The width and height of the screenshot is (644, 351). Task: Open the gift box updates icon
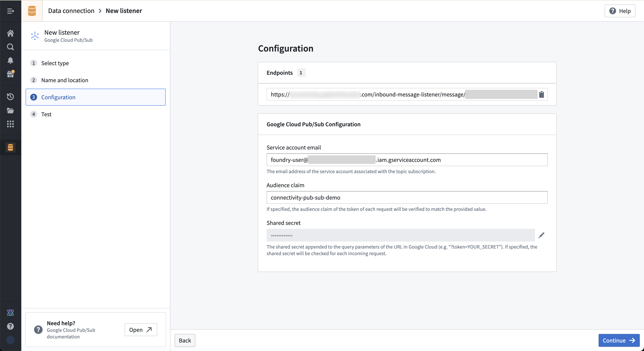tap(10, 74)
